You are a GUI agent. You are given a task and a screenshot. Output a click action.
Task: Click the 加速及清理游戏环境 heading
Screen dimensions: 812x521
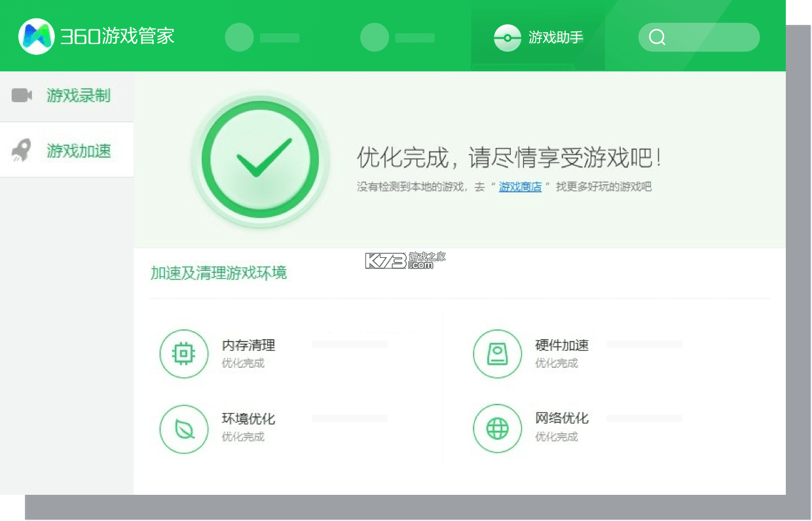(219, 272)
